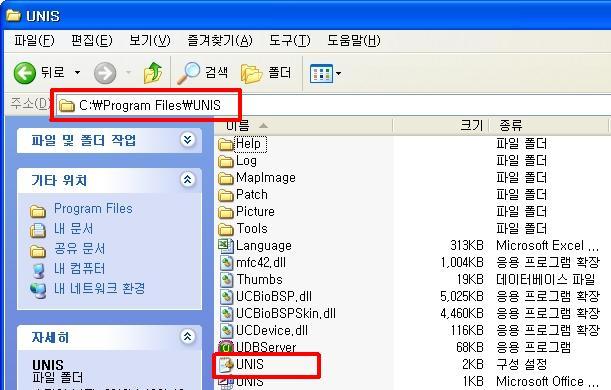Image resolution: width=611 pixels, height=390 pixels.
Task: Sort by the 크기 column header
Action: pos(441,125)
